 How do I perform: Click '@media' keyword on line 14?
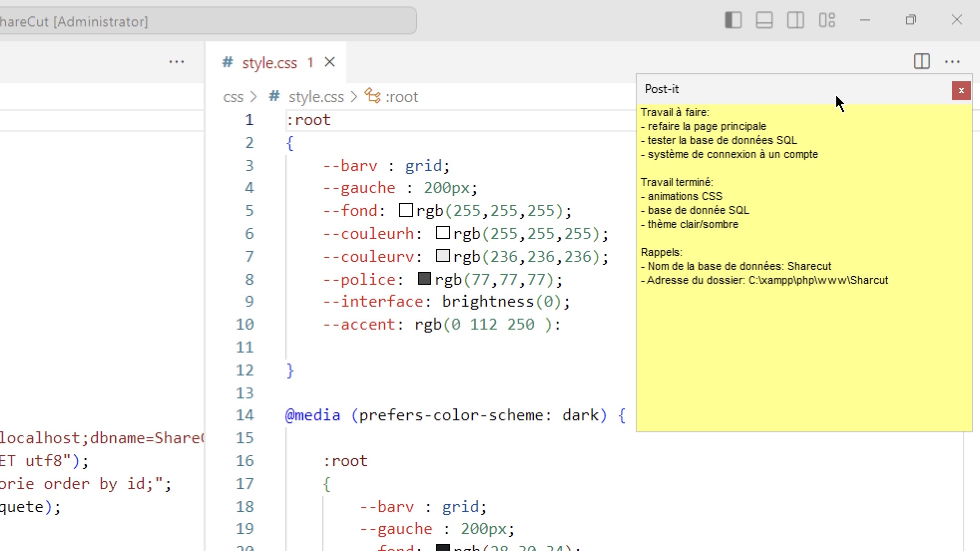coord(313,415)
